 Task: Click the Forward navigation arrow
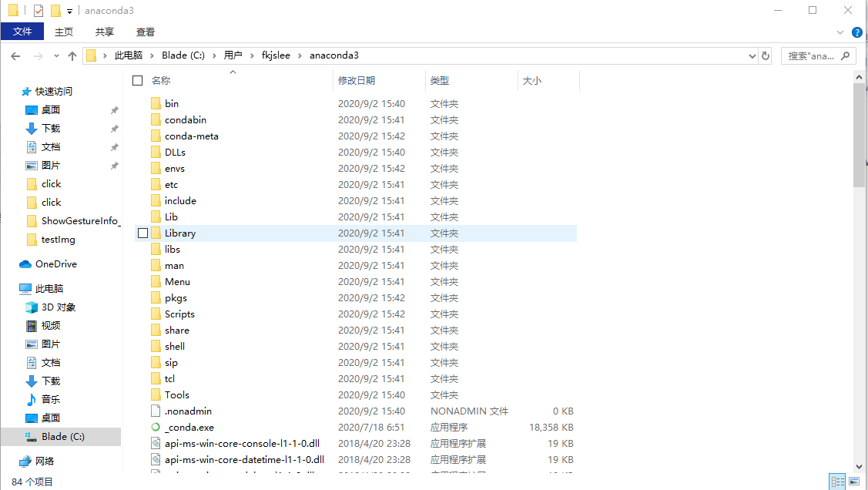39,56
